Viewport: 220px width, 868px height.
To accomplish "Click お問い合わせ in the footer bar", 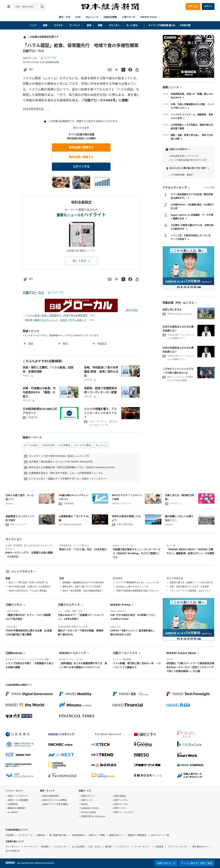I will [166, 863].
